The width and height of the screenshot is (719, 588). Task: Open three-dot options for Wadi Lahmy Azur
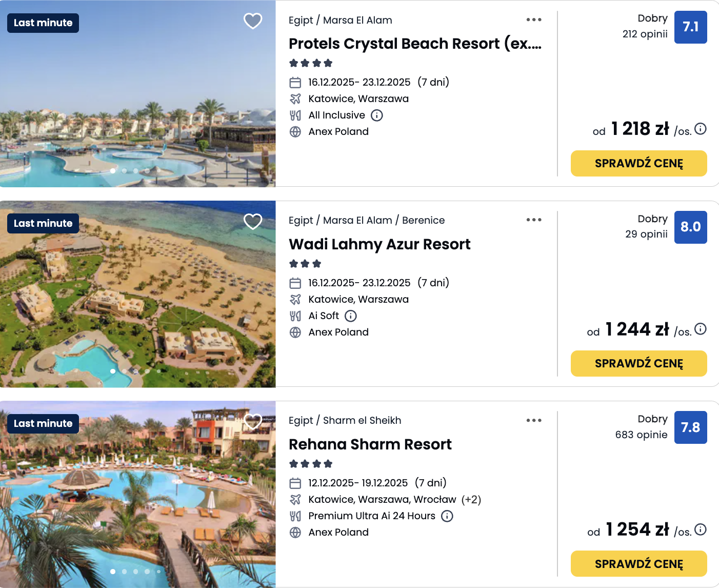pyautogui.click(x=534, y=220)
